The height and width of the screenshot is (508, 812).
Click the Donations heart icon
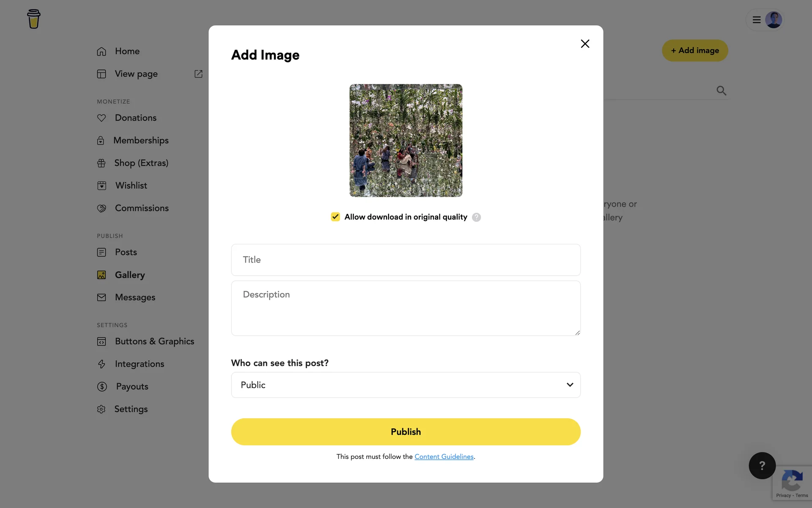(x=101, y=118)
